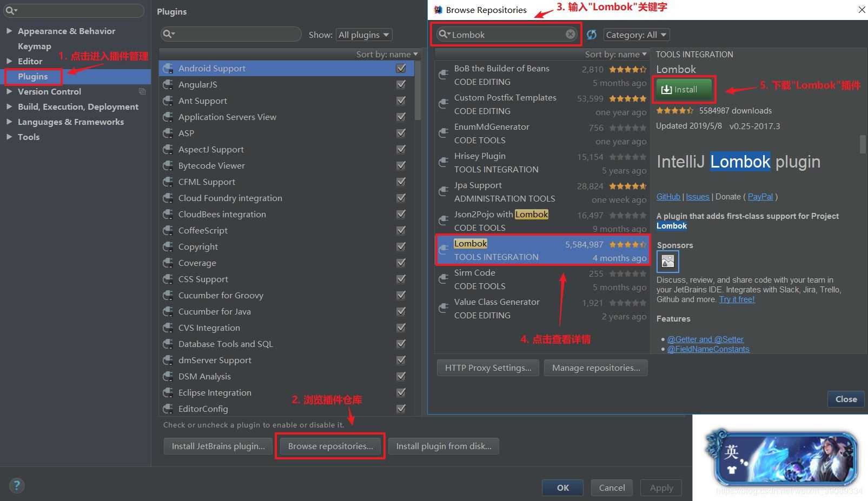Click the Jpa Support plugin icon
Screen dimensions: 868x501
click(x=443, y=192)
